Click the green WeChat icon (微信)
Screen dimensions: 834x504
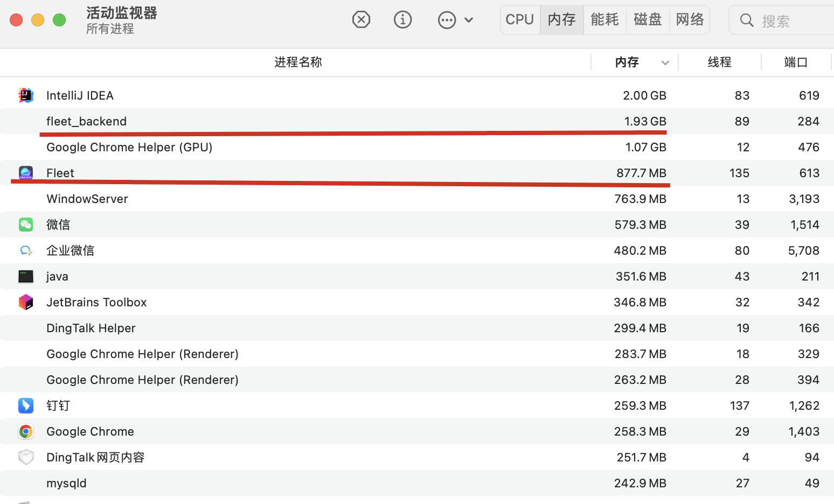(x=26, y=225)
